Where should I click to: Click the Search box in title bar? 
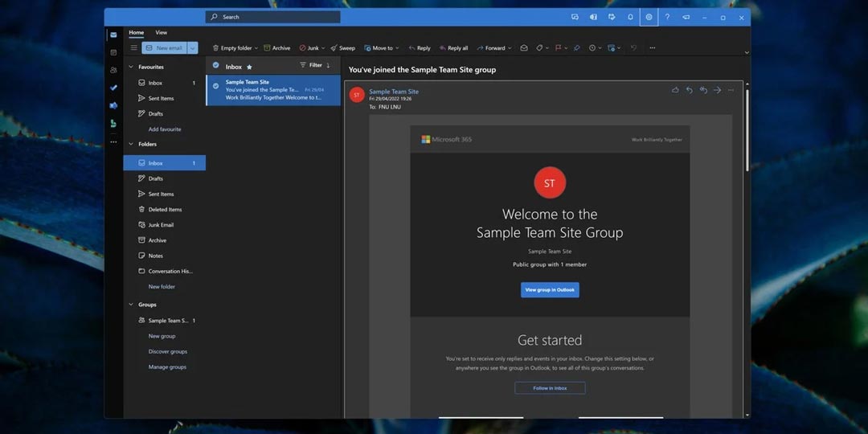(x=273, y=17)
